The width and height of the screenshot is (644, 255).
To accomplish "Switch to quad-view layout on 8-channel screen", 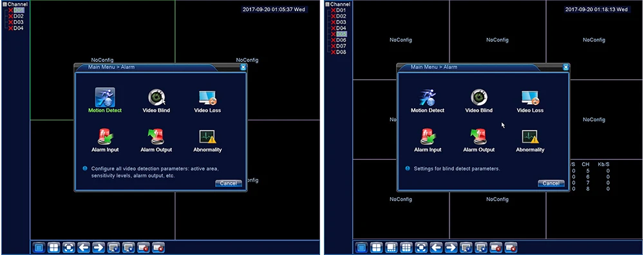I will click(376, 248).
